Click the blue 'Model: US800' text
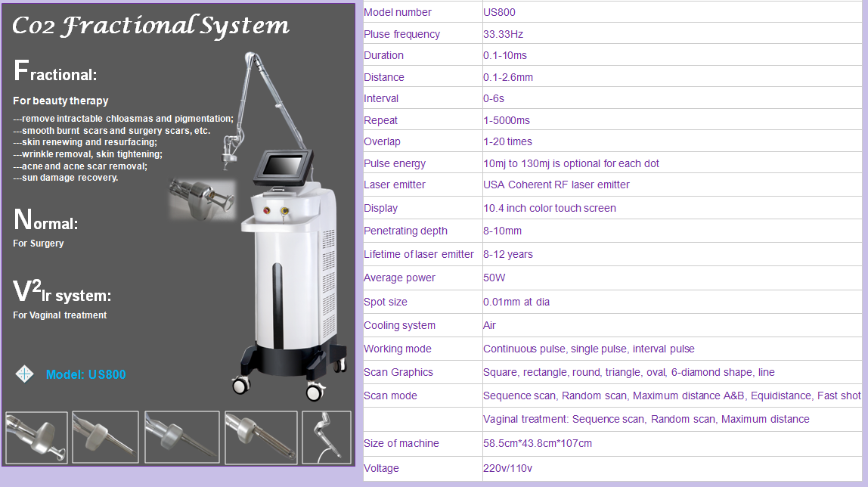 click(x=85, y=374)
